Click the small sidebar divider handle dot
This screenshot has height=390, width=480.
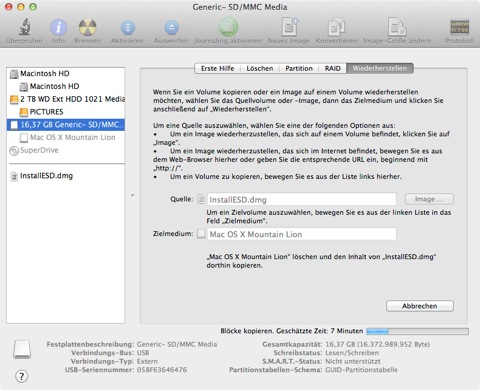(x=133, y=195)
